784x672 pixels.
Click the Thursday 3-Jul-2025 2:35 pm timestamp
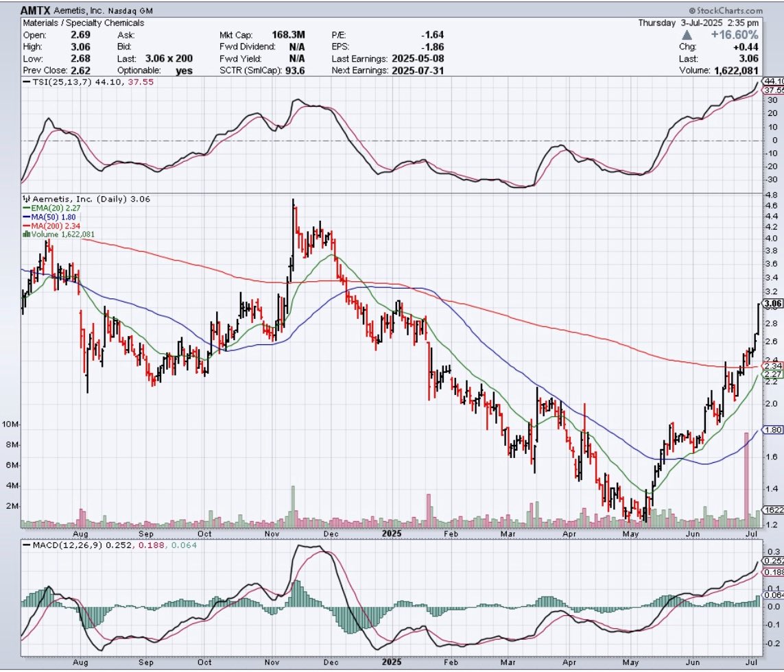point(698,23)
